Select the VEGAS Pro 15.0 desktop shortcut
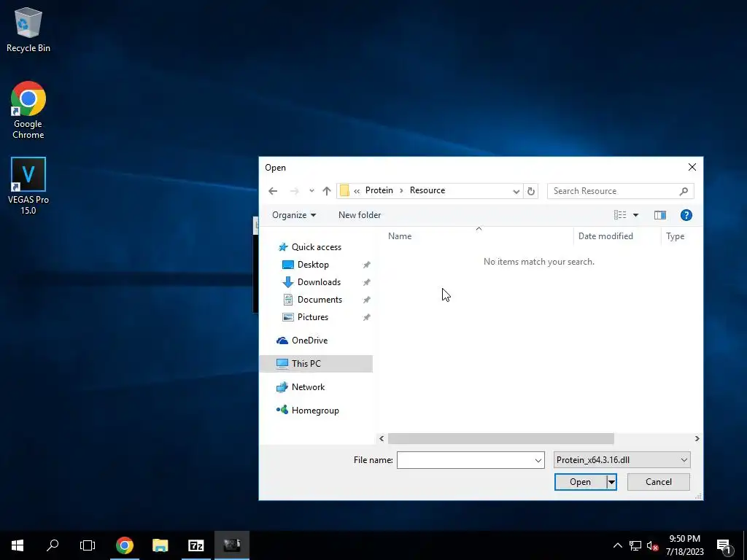Image resolution: width=747 pixels, height=560 pixels. coord(28,186)
